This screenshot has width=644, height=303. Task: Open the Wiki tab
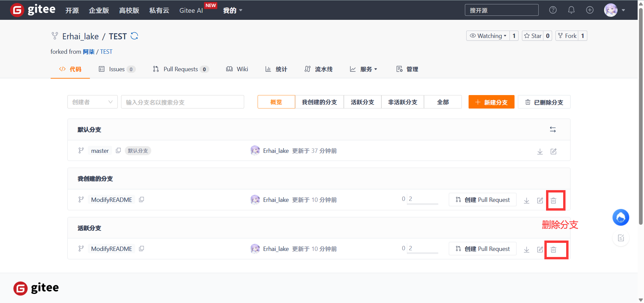237,69
